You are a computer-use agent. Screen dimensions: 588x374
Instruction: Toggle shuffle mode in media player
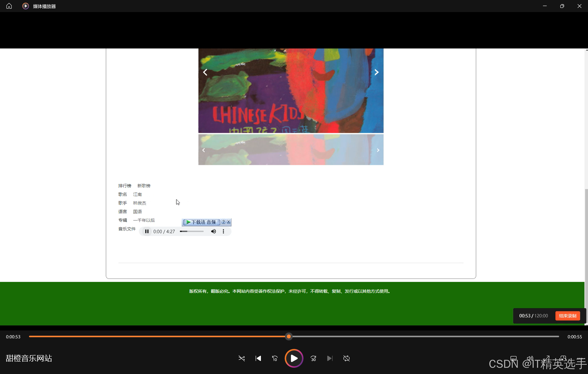pyautogui.click(x=241, y=358)
